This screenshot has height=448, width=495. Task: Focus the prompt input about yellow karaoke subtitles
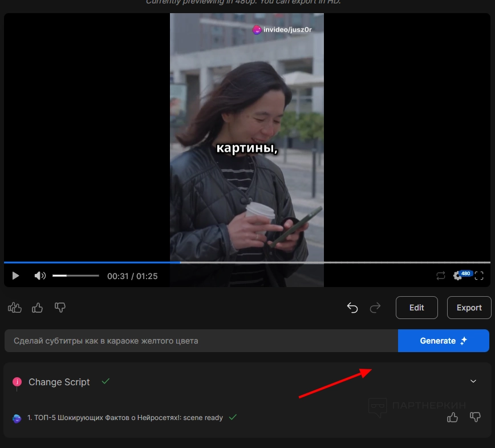tap(201, 341)
